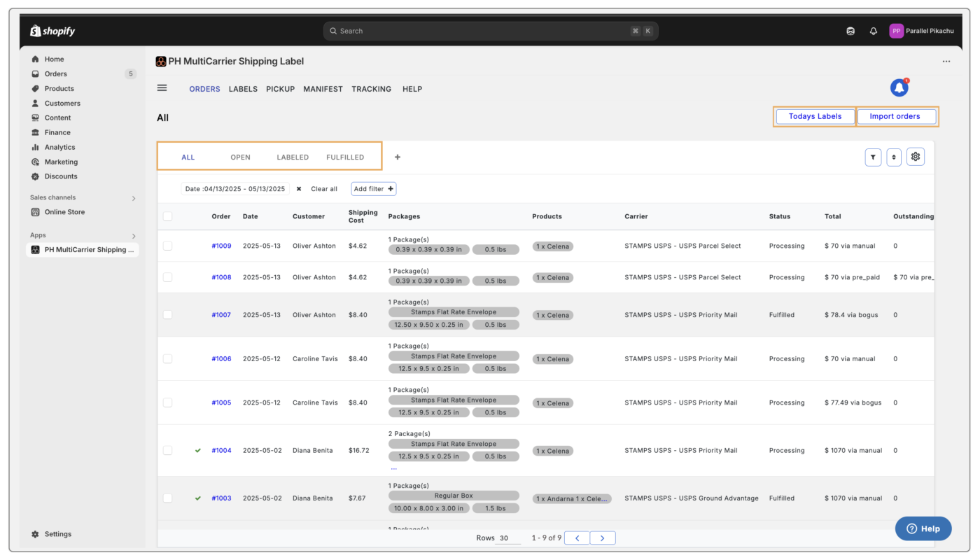980x560 pixels.
Task: Open the ORDERS menu
Action: [x=204, y=89]
